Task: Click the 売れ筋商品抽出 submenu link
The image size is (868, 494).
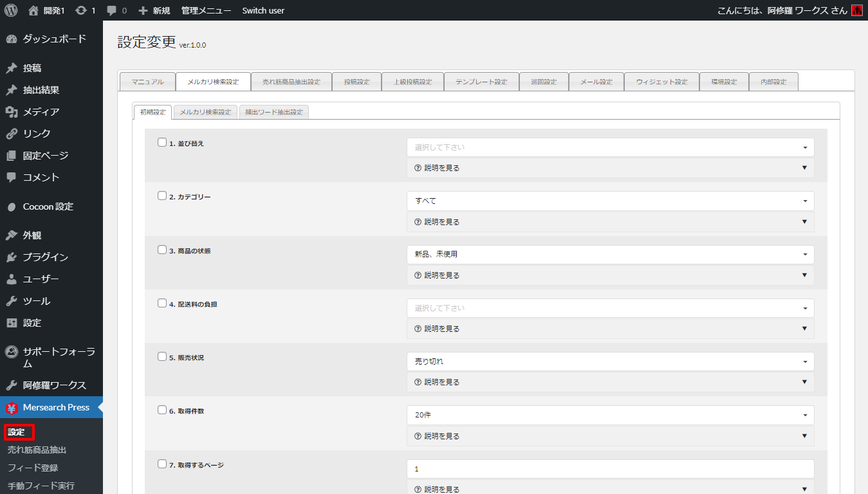Action: point(37,450)
